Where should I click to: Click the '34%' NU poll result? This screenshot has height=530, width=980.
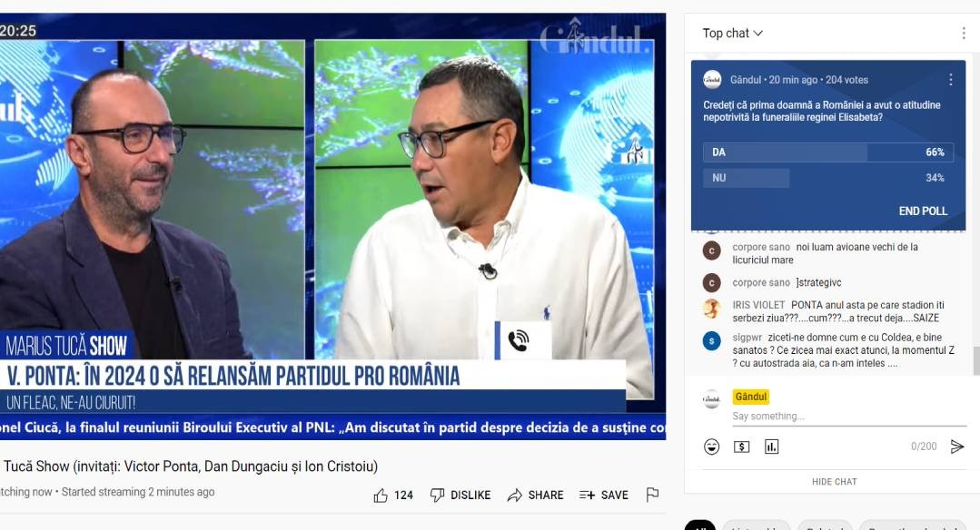pos(935,178)
